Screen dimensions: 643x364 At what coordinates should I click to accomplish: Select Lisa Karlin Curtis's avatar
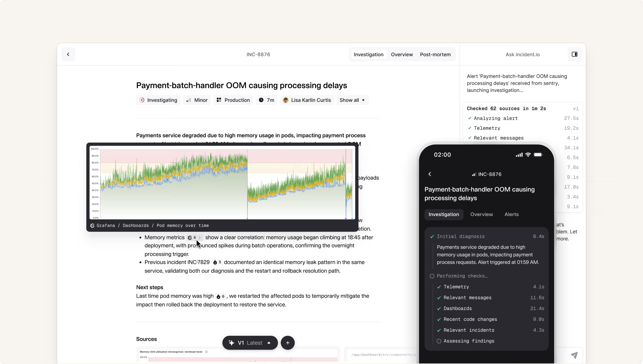pos(286,100)
